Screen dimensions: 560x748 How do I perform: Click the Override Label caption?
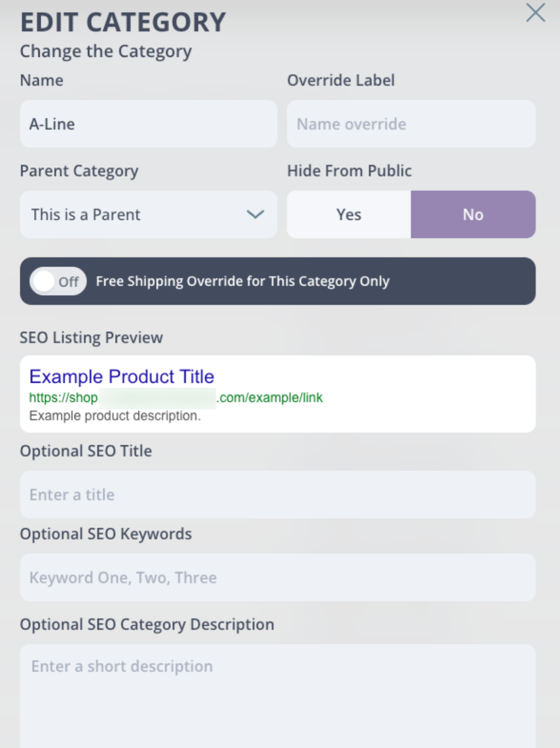pos(341,80)
